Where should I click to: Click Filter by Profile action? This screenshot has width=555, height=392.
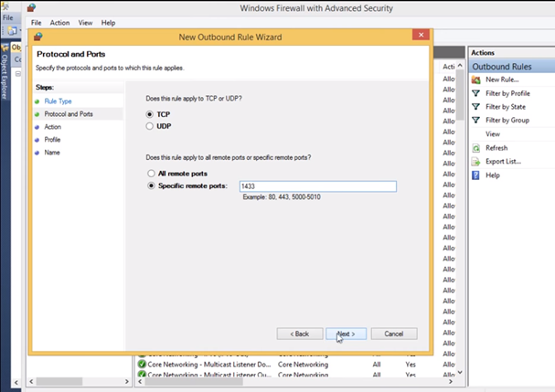[x=508, y=93]
